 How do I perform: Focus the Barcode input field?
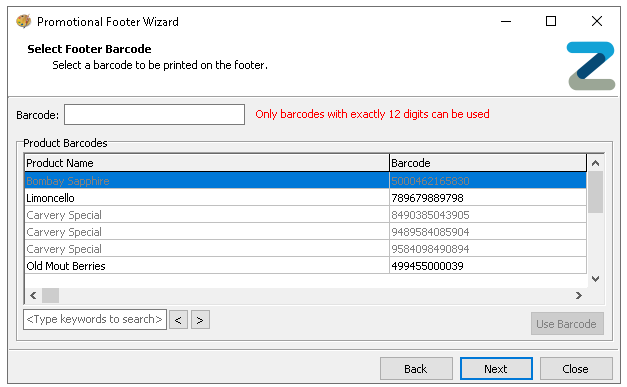154,115
